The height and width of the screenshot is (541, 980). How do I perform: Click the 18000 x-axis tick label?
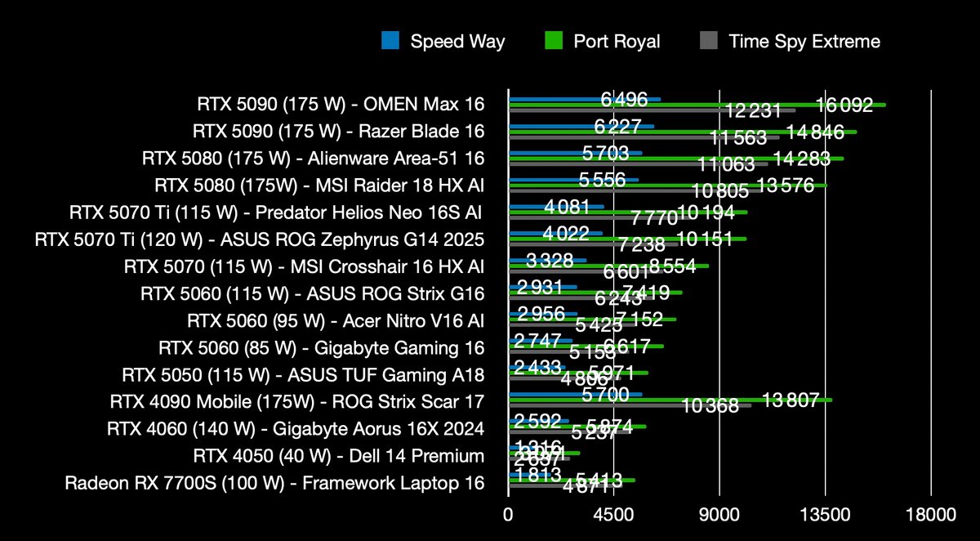pos(931,515)
